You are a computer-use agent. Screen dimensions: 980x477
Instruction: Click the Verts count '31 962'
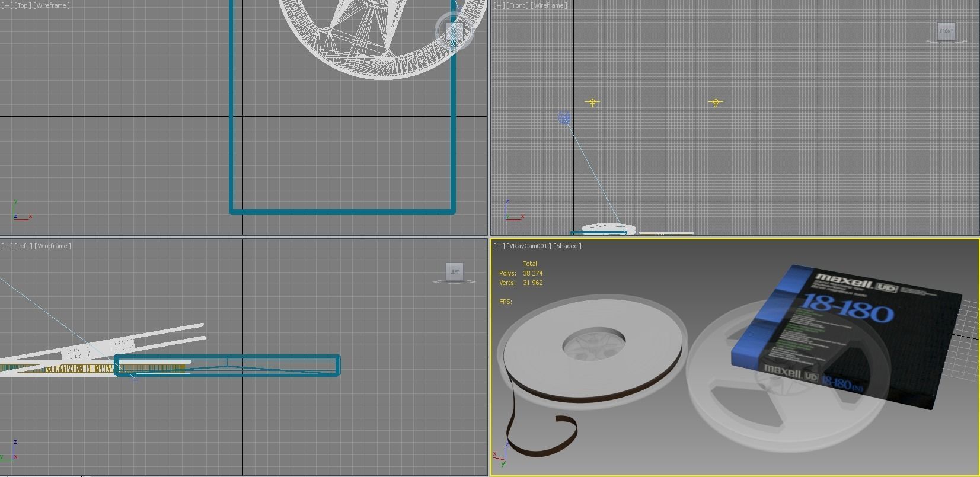tap(532, 283)
